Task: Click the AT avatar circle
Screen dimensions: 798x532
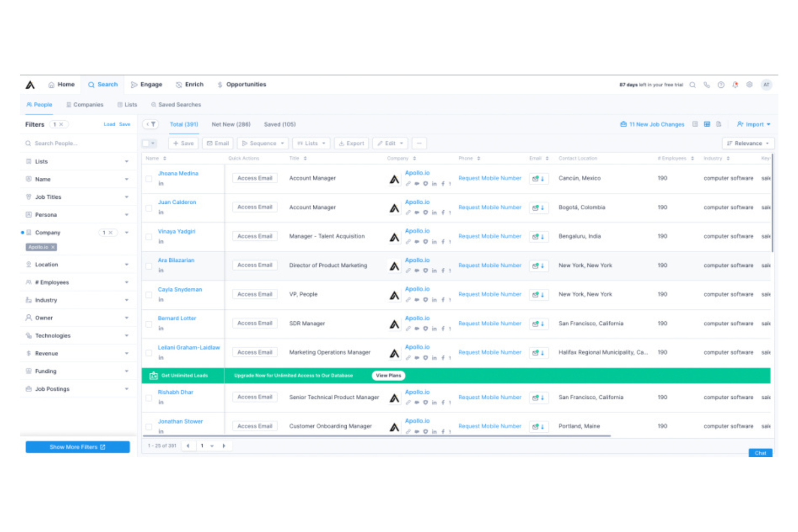Action: pos(766,84)
